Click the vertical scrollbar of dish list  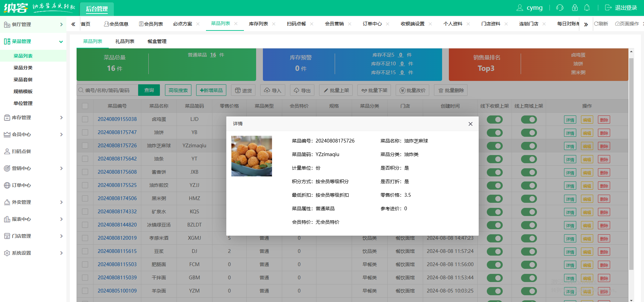(x=631, y=164)
